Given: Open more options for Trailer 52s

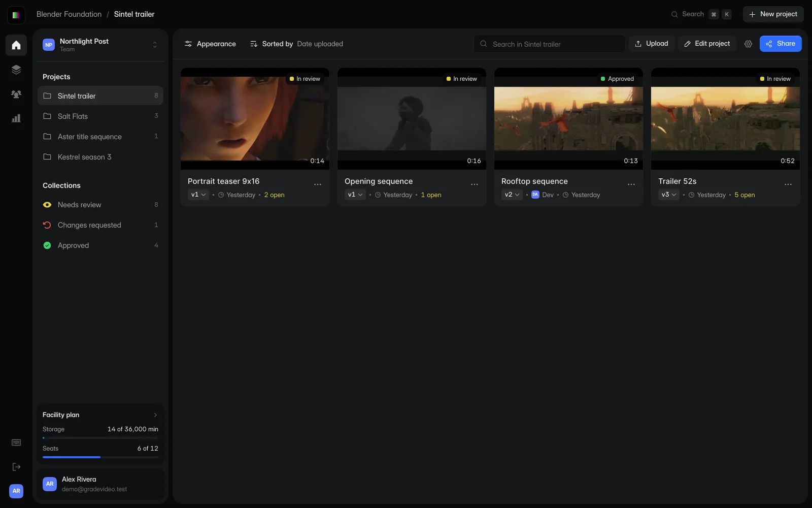Looking at the screenshot, I should tap(788, 184).
